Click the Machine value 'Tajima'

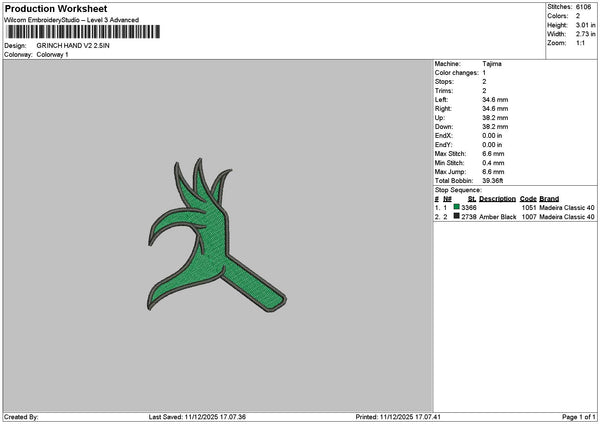(492, 64)
